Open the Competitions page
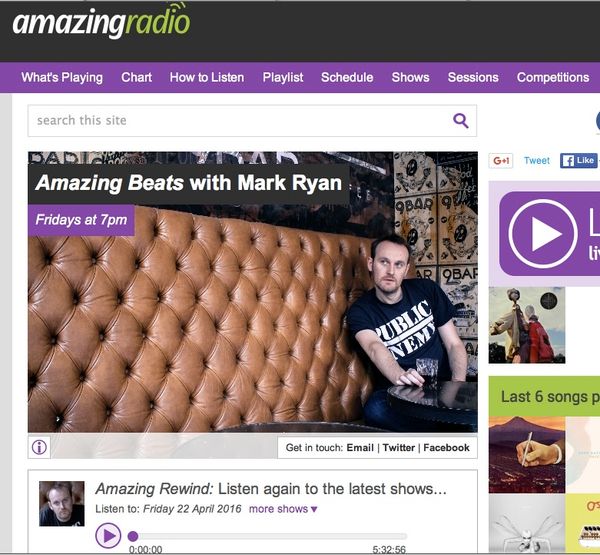The height and width of the screenshot is (555, 600). [553, 77]
